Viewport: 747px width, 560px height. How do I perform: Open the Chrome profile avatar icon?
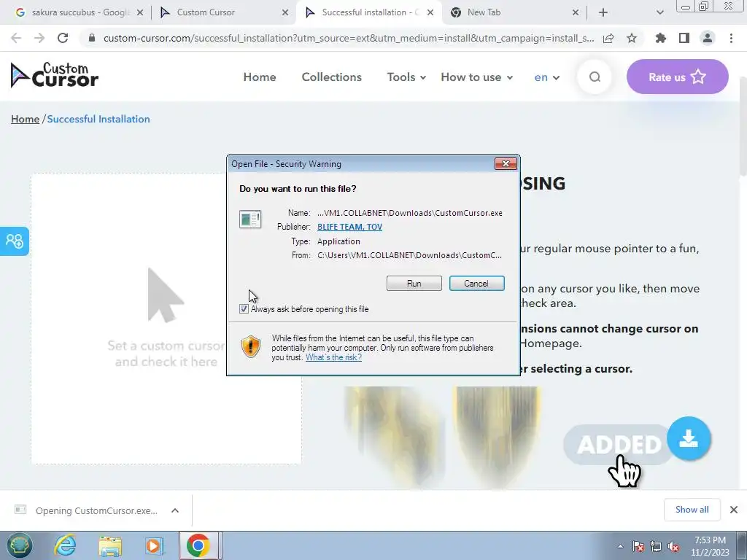708,38
